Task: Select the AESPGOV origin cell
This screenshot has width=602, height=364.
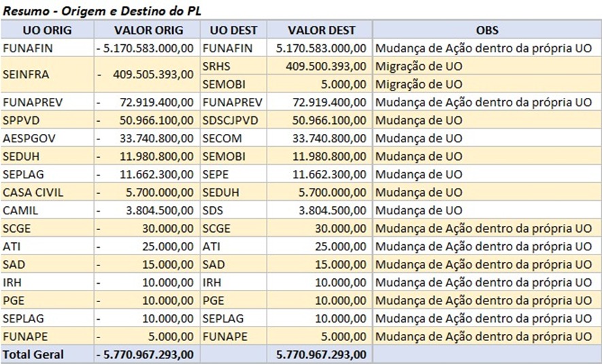Action: click(x=47, y=138)
